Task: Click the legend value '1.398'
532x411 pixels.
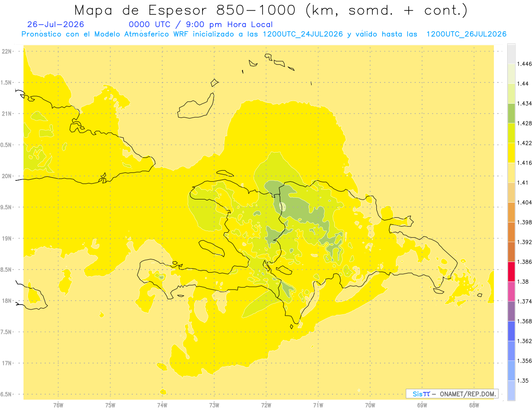Action: (x=524, y=222)
